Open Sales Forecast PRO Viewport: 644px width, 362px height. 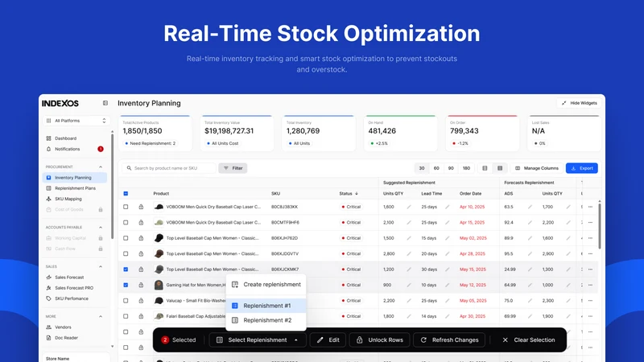(x=74, y=288)
